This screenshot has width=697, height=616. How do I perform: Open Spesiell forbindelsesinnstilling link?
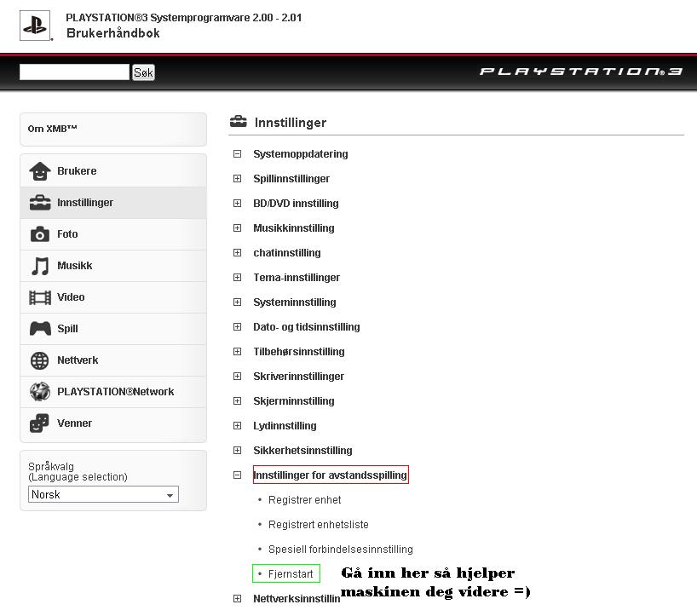(x=341, y=550)
